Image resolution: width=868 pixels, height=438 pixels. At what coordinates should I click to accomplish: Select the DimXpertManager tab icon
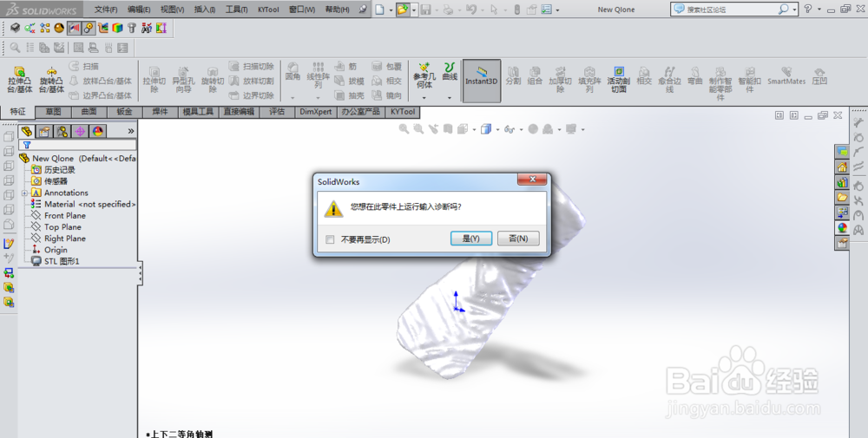[80, 131]
